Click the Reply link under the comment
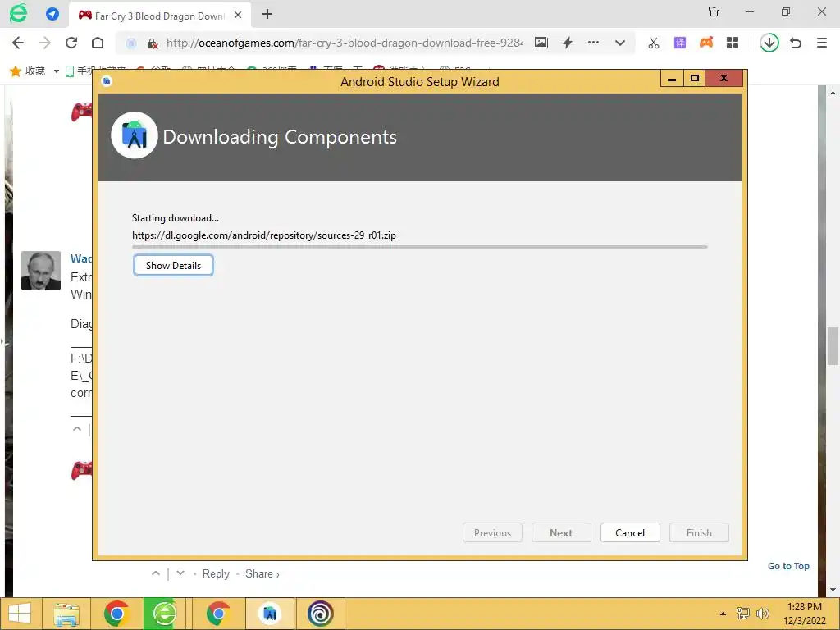Screen dimensions: 840x630 coord(216,573)
